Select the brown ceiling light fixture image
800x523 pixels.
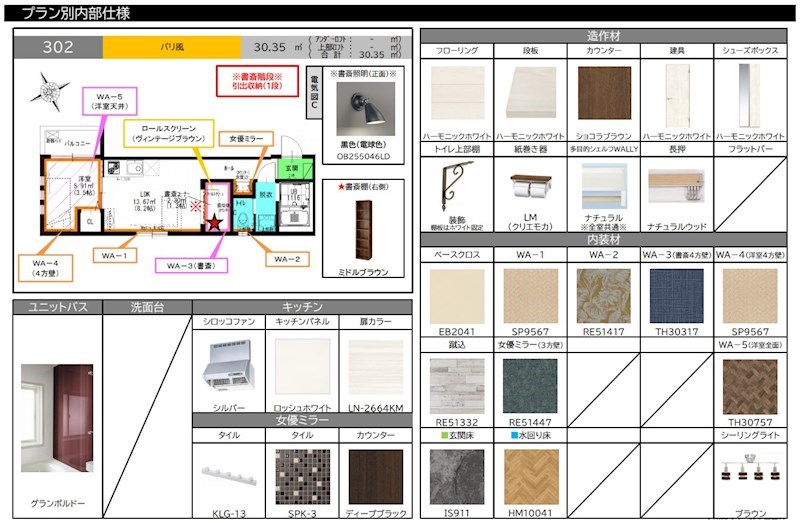pos(750,475)
